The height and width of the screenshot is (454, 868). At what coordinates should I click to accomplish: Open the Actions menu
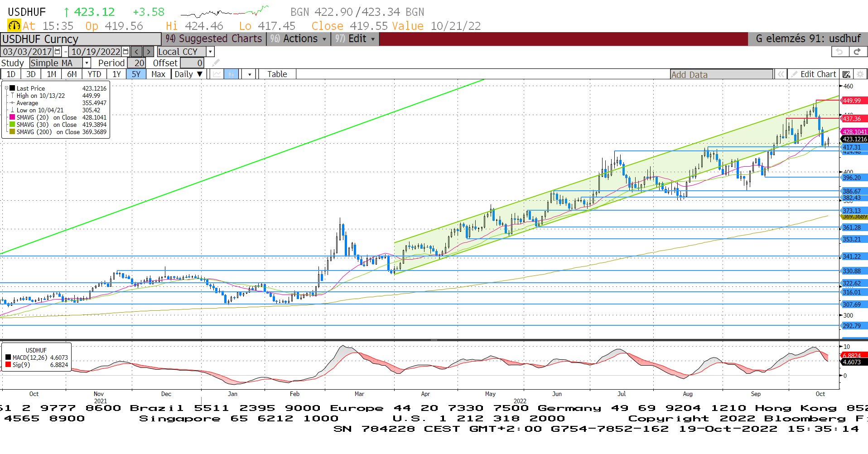coord(298,39)
